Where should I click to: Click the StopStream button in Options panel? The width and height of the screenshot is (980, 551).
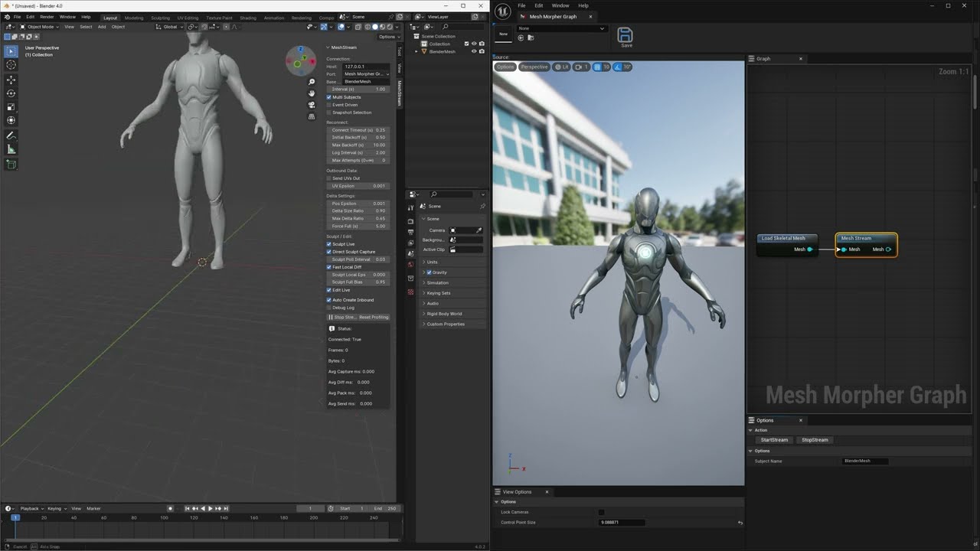(x=815, y=440)
